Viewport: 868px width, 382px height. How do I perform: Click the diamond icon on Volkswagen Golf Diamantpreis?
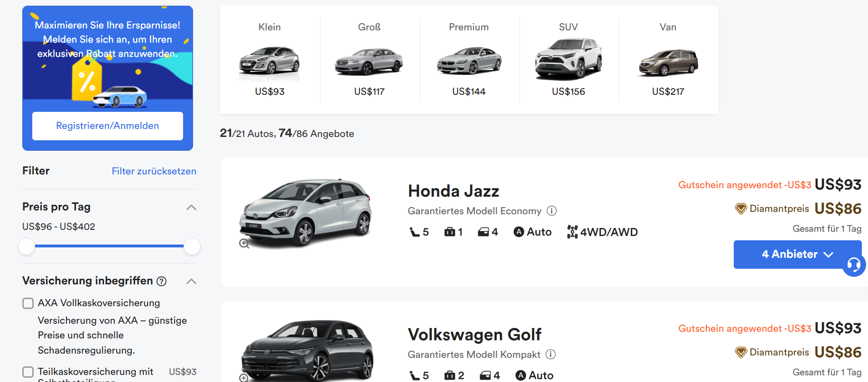[741, 352]
